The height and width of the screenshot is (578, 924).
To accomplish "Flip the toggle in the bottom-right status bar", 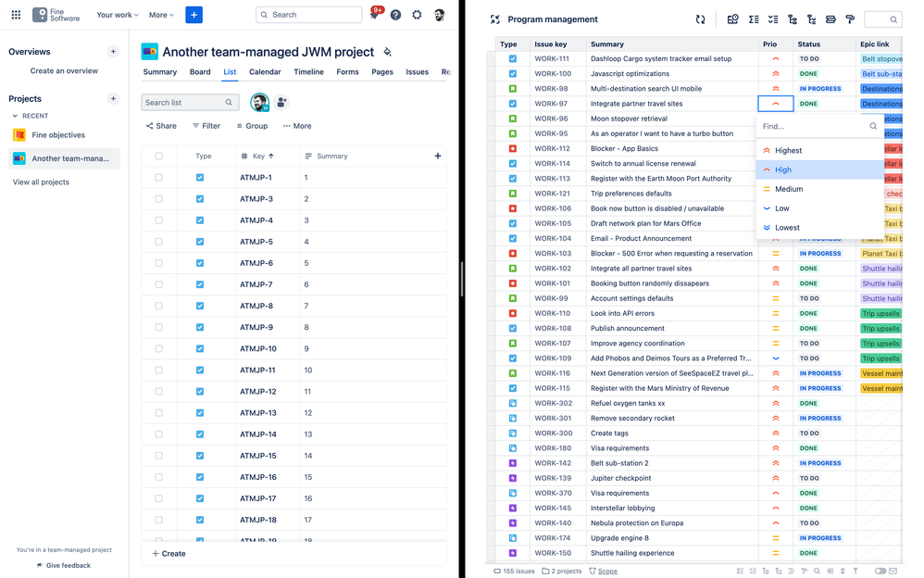I will 881,572.
